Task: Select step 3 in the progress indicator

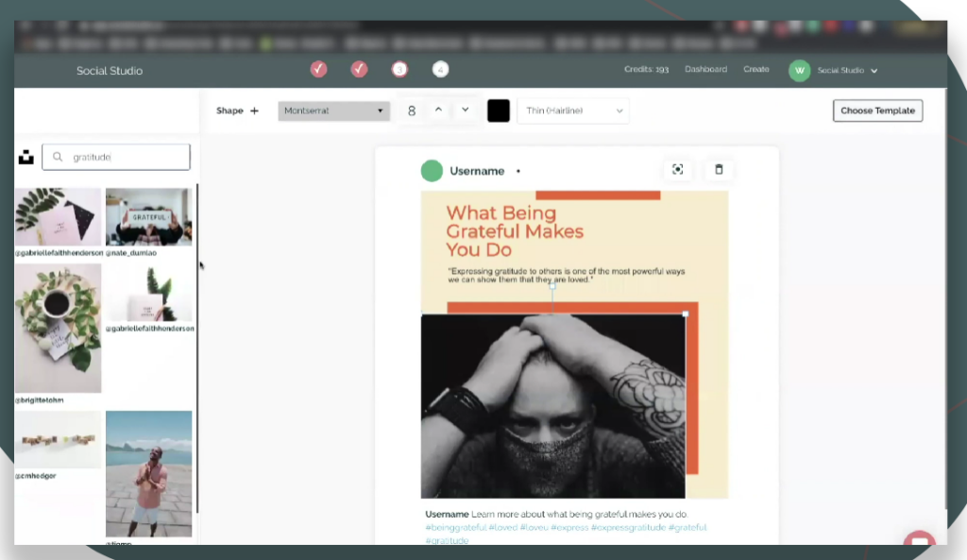Action: coord(399,69)
